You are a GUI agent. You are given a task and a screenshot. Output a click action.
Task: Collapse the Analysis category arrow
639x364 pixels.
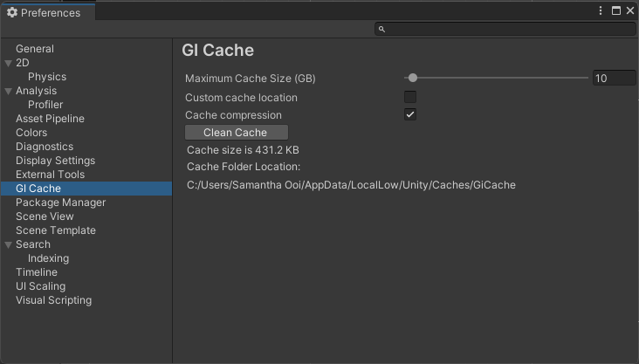pos(9,91)
